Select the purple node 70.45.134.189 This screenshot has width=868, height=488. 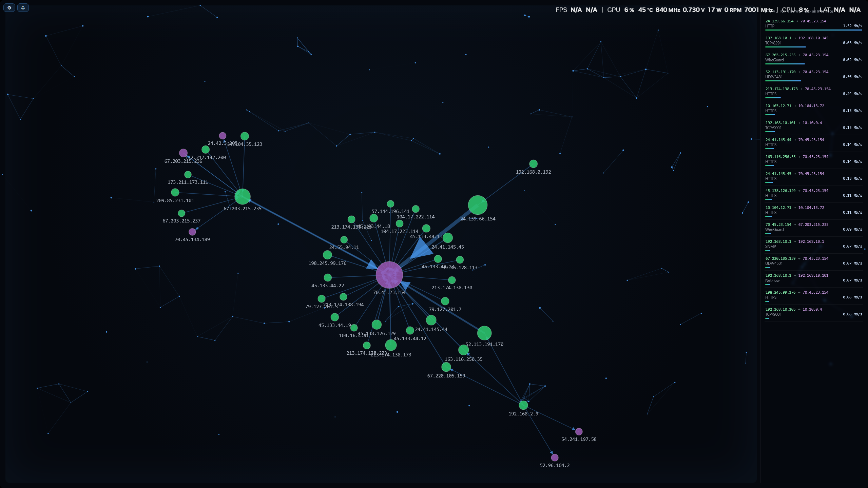192,232
